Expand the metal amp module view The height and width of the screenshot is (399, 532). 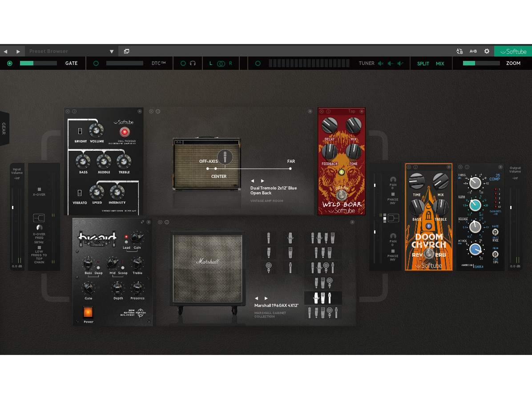(x=142, y=222)
